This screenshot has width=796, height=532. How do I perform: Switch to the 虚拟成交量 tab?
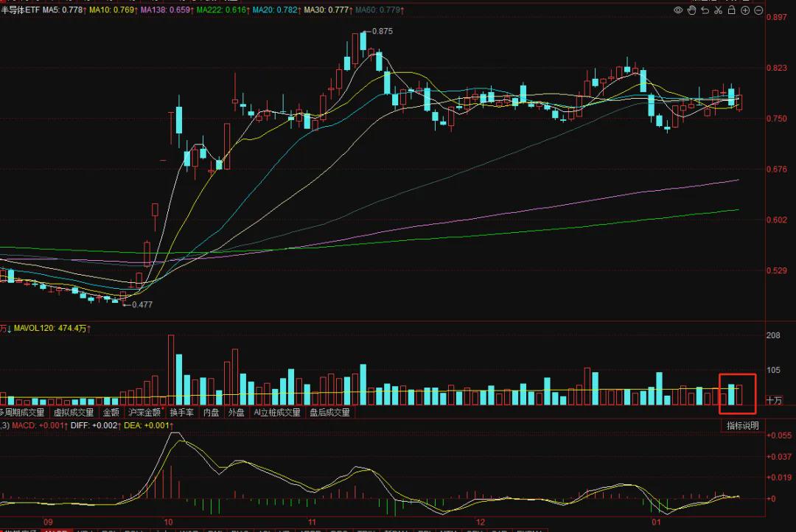[74, 412]
